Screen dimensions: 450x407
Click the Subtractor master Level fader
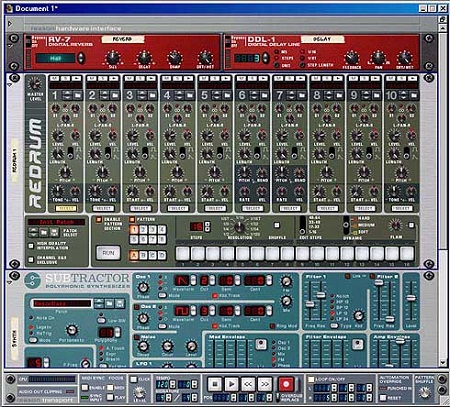coord(411,298)
